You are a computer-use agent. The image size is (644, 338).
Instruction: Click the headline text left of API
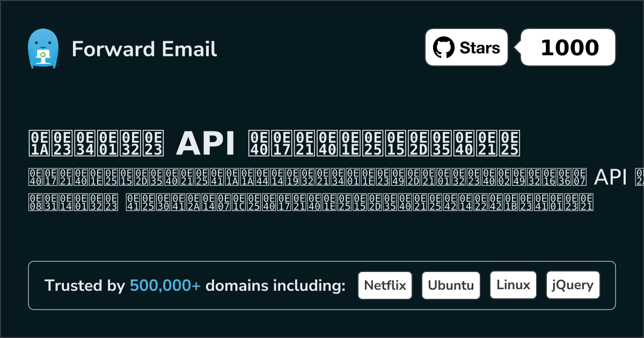tap(97, 143)
